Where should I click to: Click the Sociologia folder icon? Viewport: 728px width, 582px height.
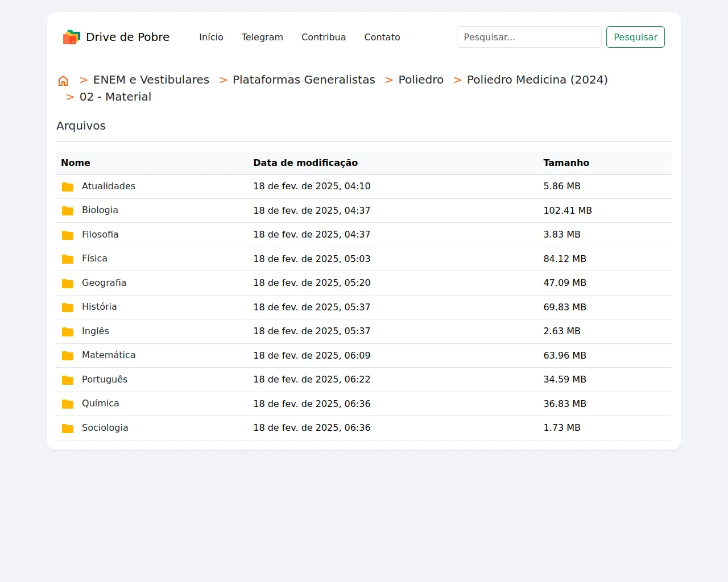(x=68, y=429)
